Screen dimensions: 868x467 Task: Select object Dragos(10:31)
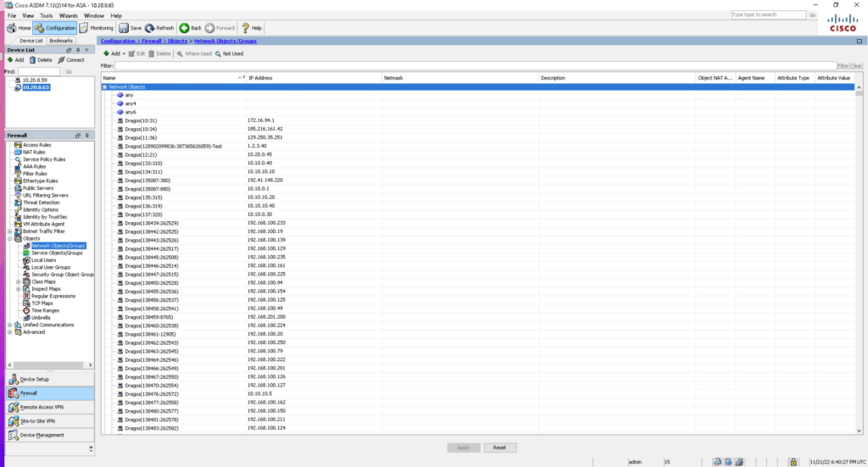141,120
